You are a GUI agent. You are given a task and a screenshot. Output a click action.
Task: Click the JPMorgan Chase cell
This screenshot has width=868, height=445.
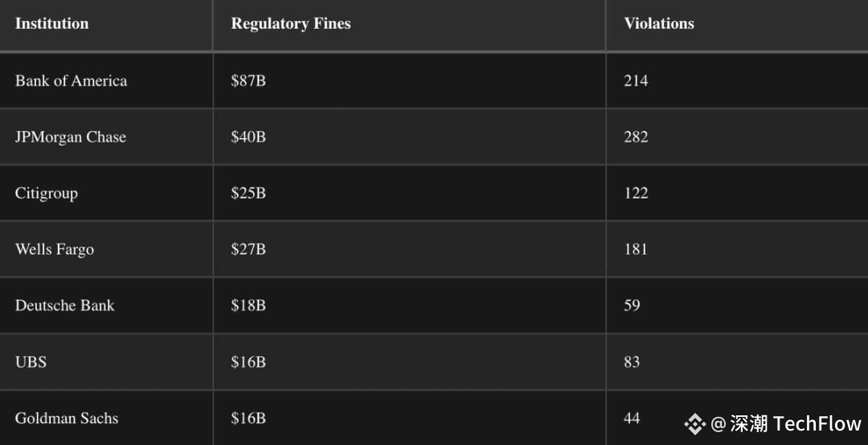(x=70, y=137)
